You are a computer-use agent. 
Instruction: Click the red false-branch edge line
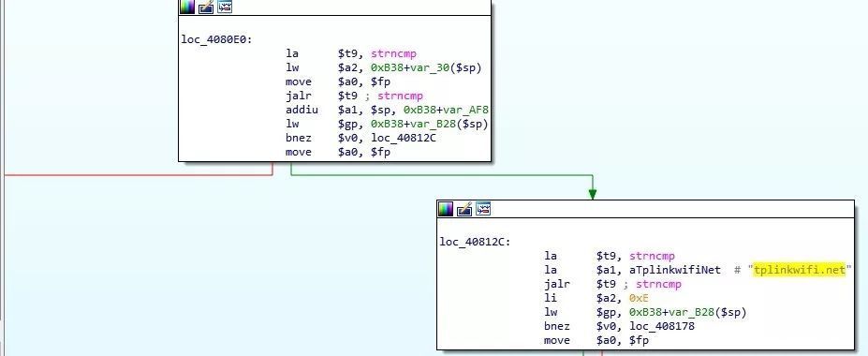[x=139, y=175]
